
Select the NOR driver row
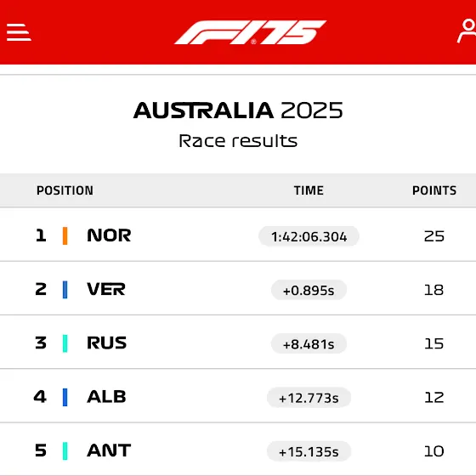coord(238,235)
